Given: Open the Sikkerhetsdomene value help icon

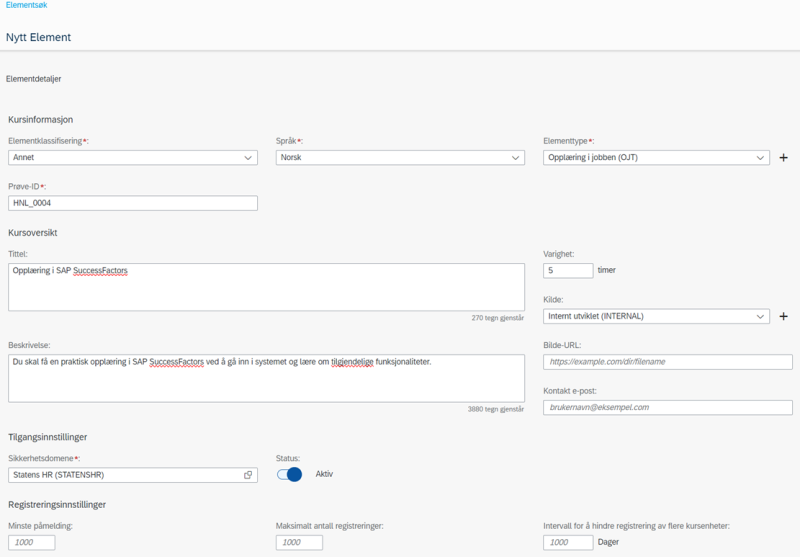Looking at the screenshot, I should pos(248,475).
